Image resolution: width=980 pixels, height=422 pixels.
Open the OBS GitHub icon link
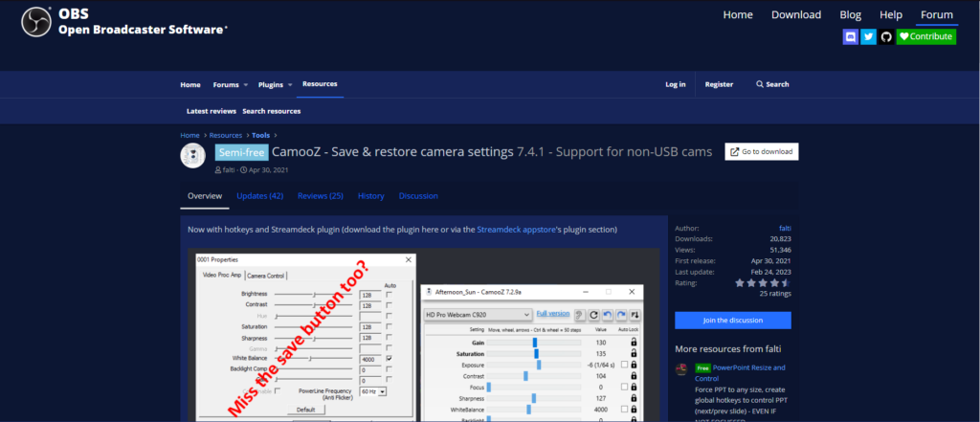pos(885,36)
